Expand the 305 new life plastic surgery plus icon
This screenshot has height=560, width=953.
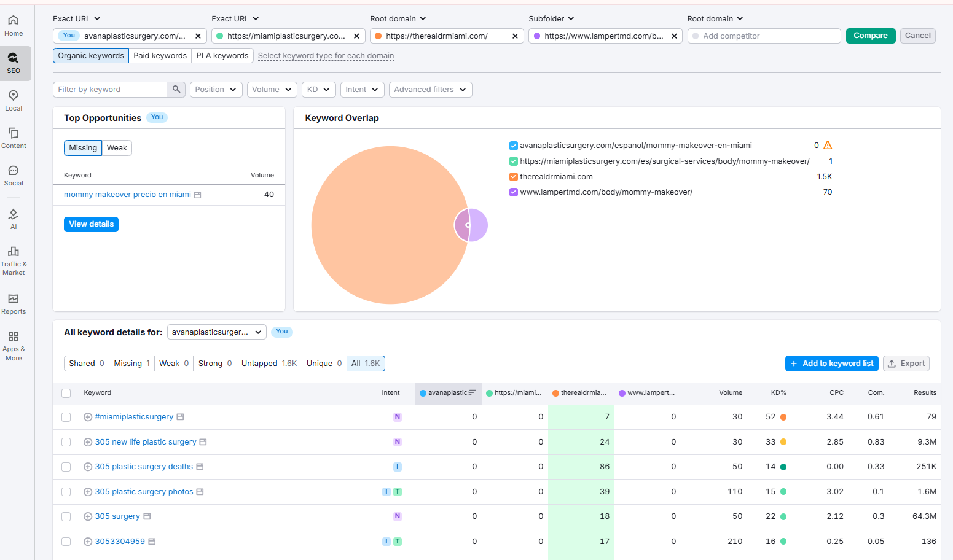pyautogui.click(x=88, y=442)
